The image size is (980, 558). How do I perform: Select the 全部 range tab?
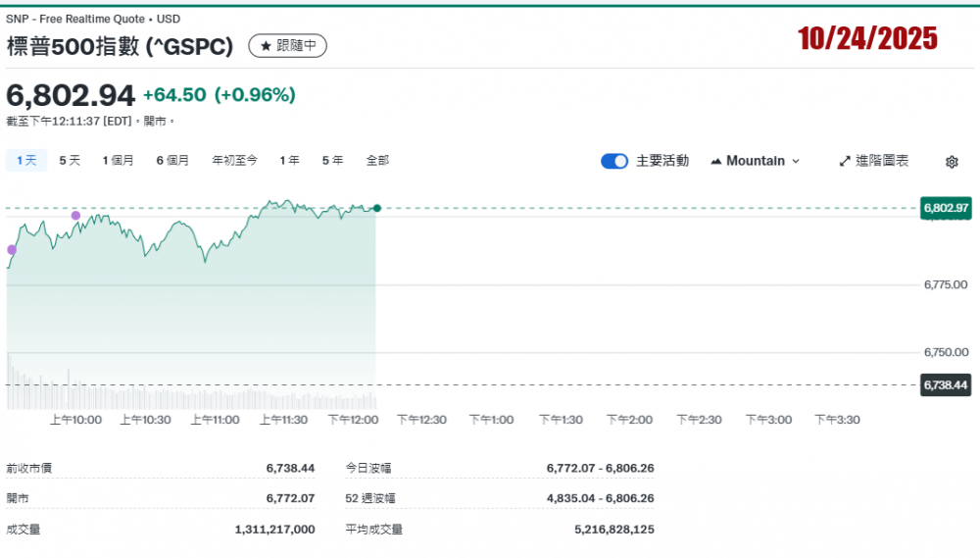[x=377, y=160]
